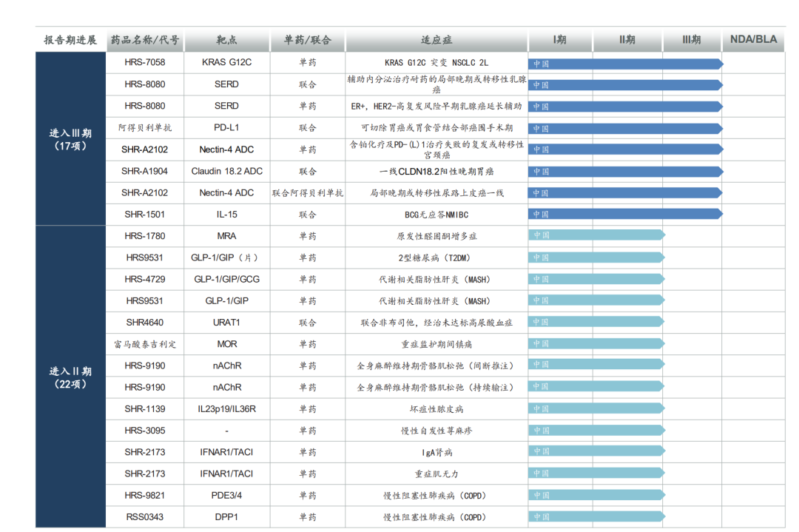The image size is (799, 532).
Task: Click indication 联合非布司他,经治未达标高尿酸血症
Action: 436,323
